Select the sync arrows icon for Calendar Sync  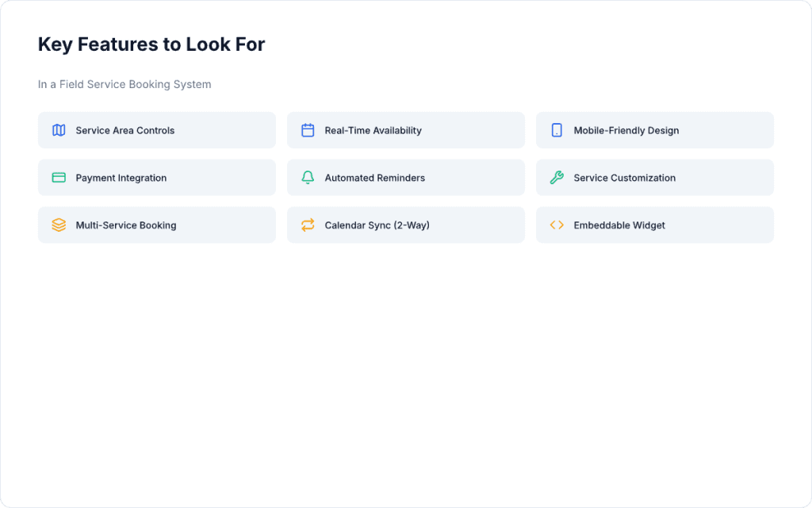click(x=308, y=225)
